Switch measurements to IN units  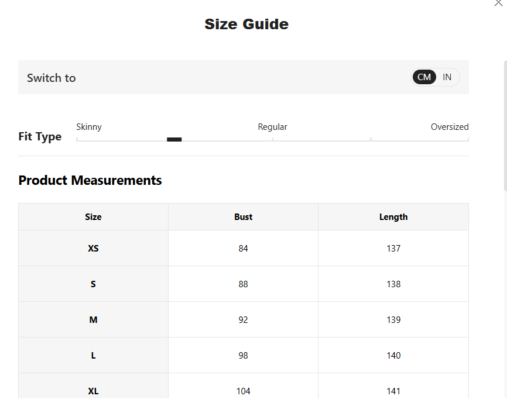447,77
